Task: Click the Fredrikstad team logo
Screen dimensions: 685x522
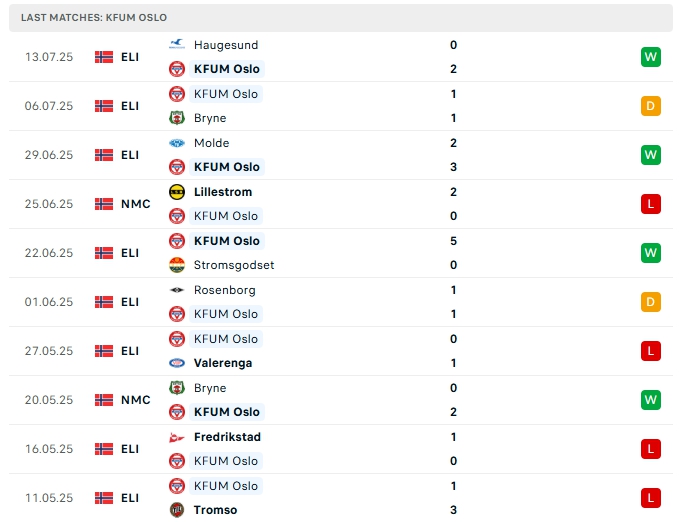Action: point(177,437)
